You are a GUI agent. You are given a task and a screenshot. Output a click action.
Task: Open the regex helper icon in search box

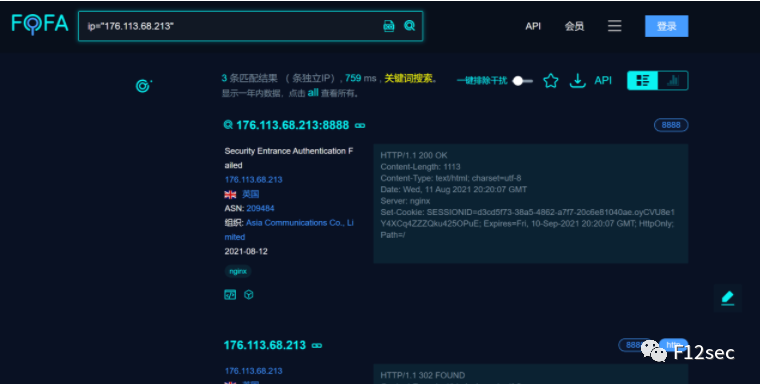click(389, 26)
